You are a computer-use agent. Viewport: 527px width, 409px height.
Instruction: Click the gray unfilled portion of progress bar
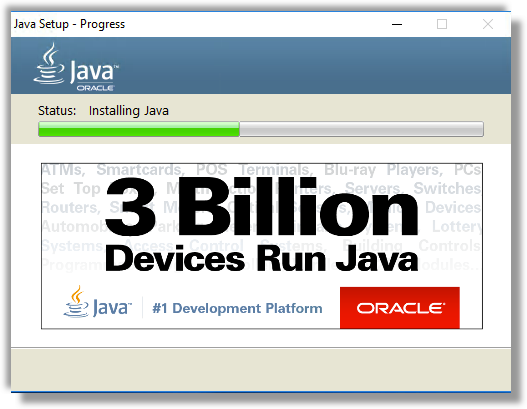[x=361, y=129]
